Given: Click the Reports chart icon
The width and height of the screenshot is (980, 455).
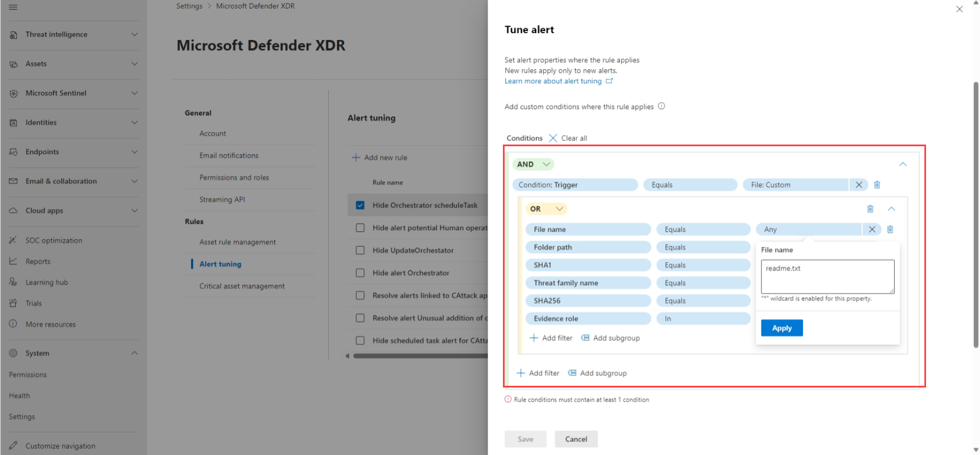Looking at the screenshot, I should point(13,262).
